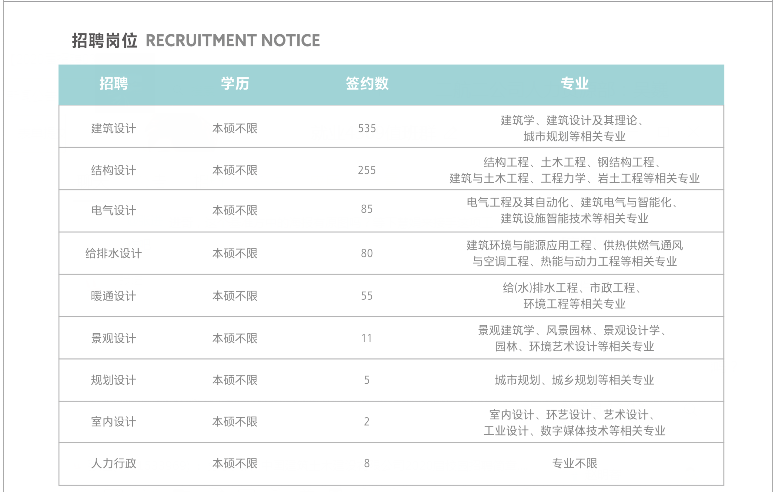
Task: Click the "人力行政" position cell
Action: [114, 464]
